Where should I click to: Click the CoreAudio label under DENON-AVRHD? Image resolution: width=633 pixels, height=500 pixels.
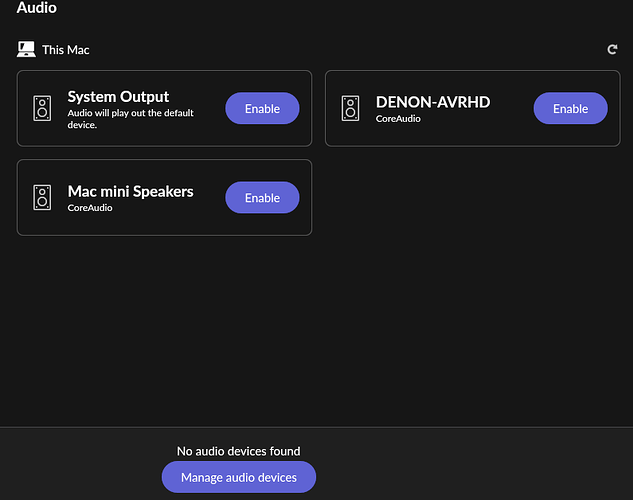tap(398, 119)
